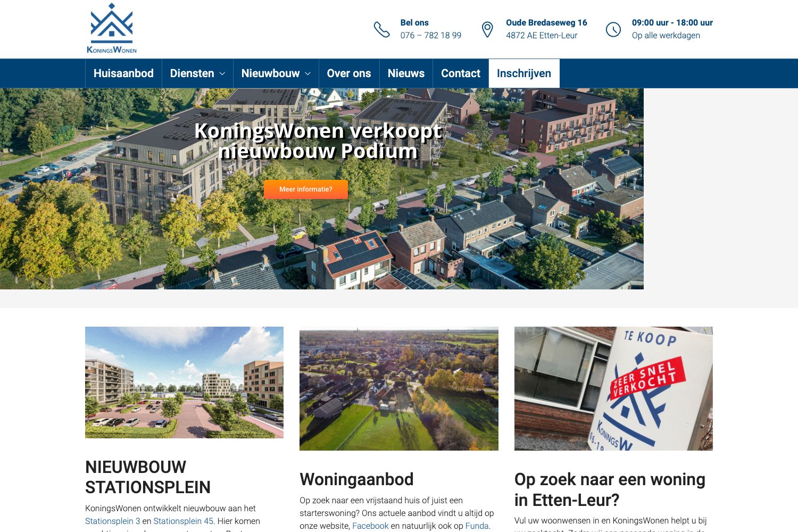Open the aerial Woningaanbod photo
This screenshot has width=798, height=532.
[399, 388]
